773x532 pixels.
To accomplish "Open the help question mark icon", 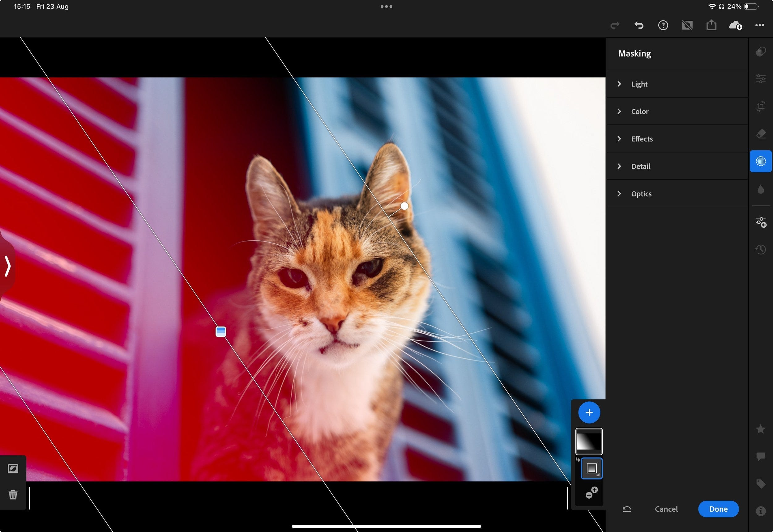I will pos(663,25).
